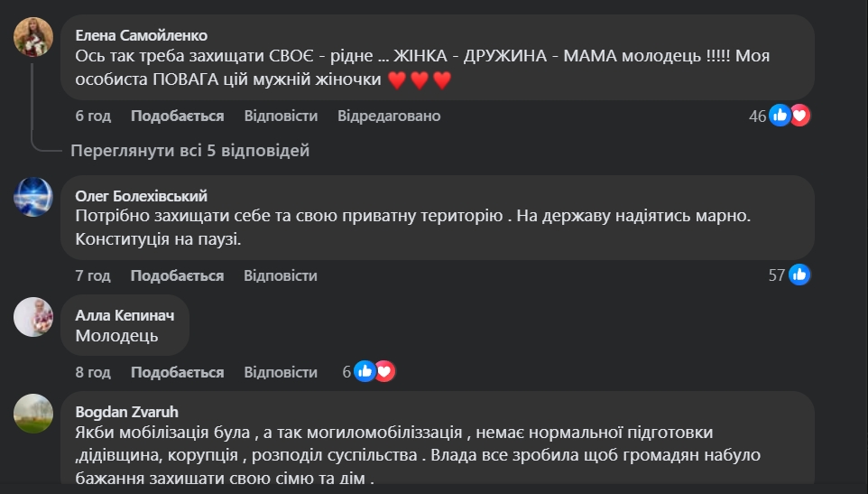Open the 46 reactions count on Елена's comment

[x=757, y=116]
